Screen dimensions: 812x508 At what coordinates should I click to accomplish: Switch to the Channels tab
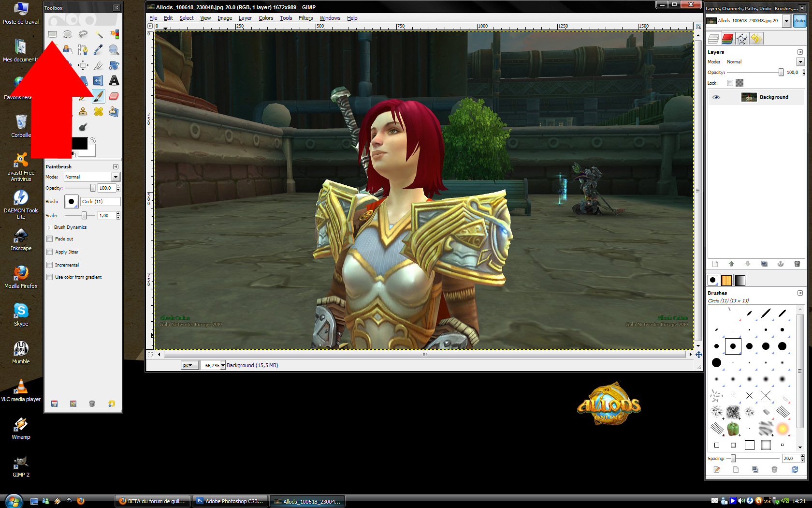pyautogui.click(x=728, y=39)
